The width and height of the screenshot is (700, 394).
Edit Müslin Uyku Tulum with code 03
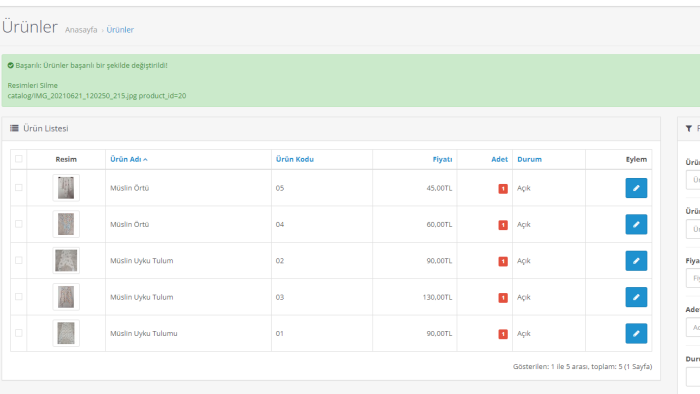[x=636, y=297]
